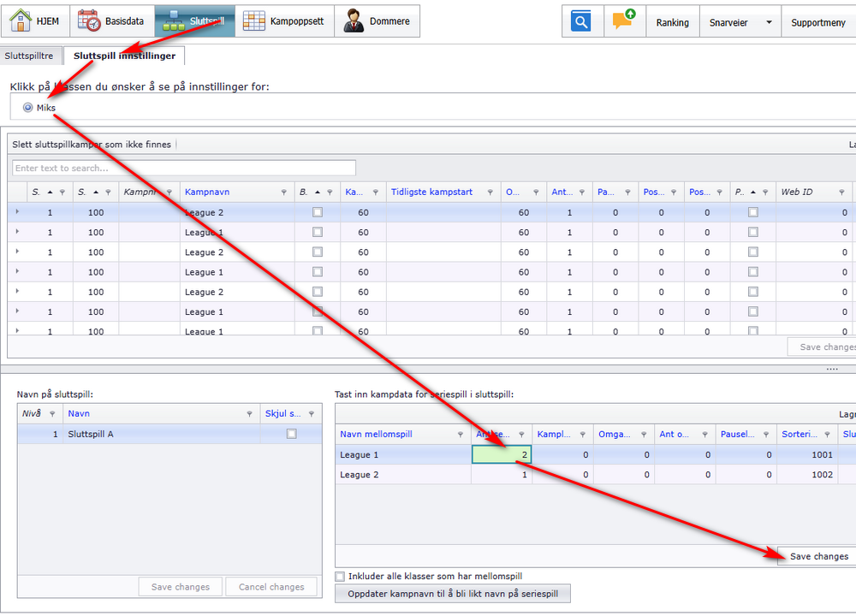Open the Kampoppsett schedule grid icon
The width and height of the screenshot is (856, 616).
pos(253,21)
